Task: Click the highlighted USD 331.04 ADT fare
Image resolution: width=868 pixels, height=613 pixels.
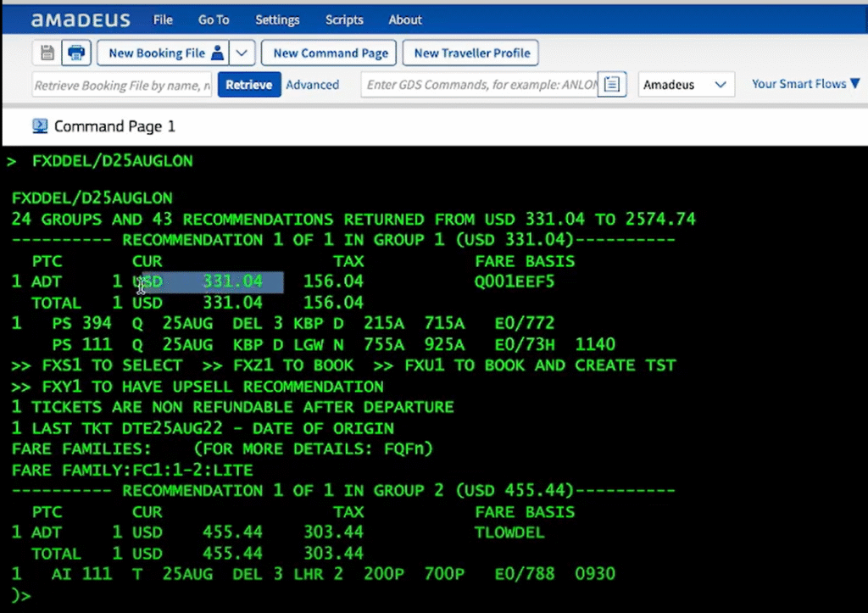Action: pyautogui.click(x=209, y=281)
